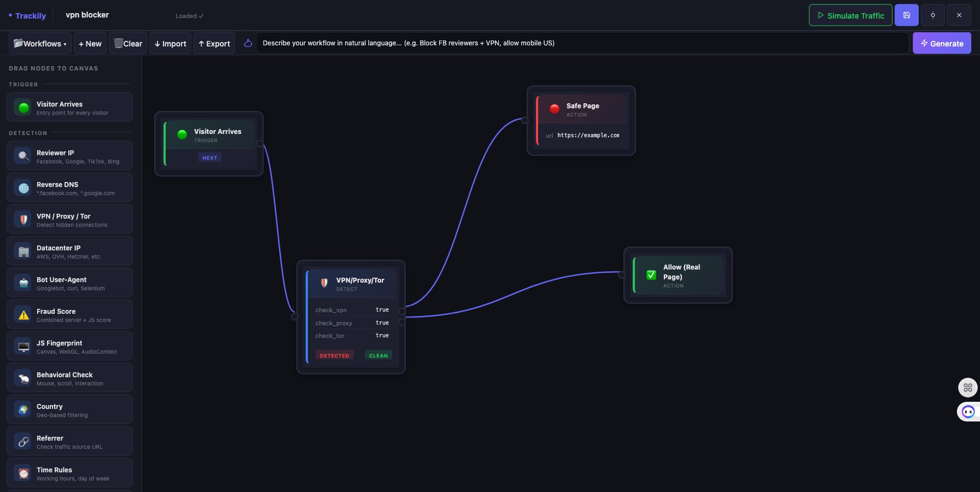
Task: Click the CLEAN output tag on VPN node
Action: [378, 356]
